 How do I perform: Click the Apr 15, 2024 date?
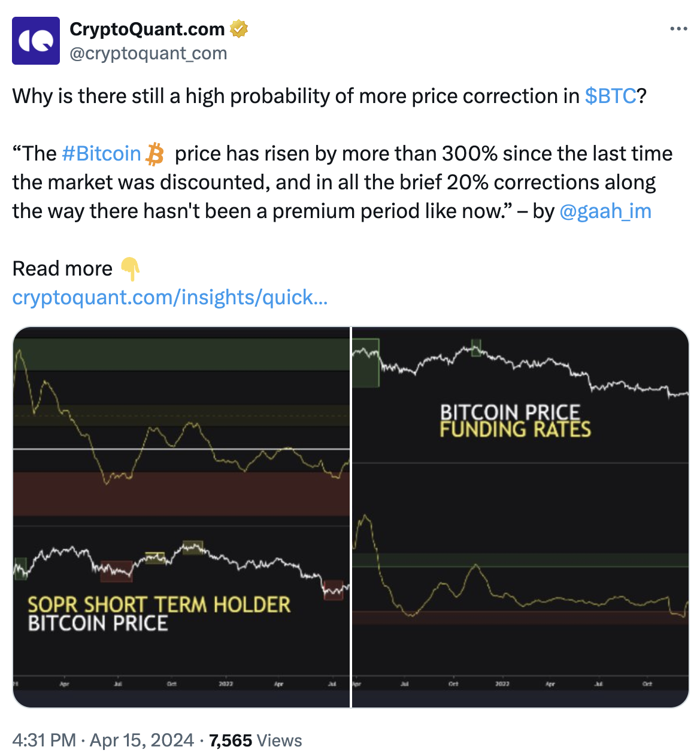[x=142, y=740]
